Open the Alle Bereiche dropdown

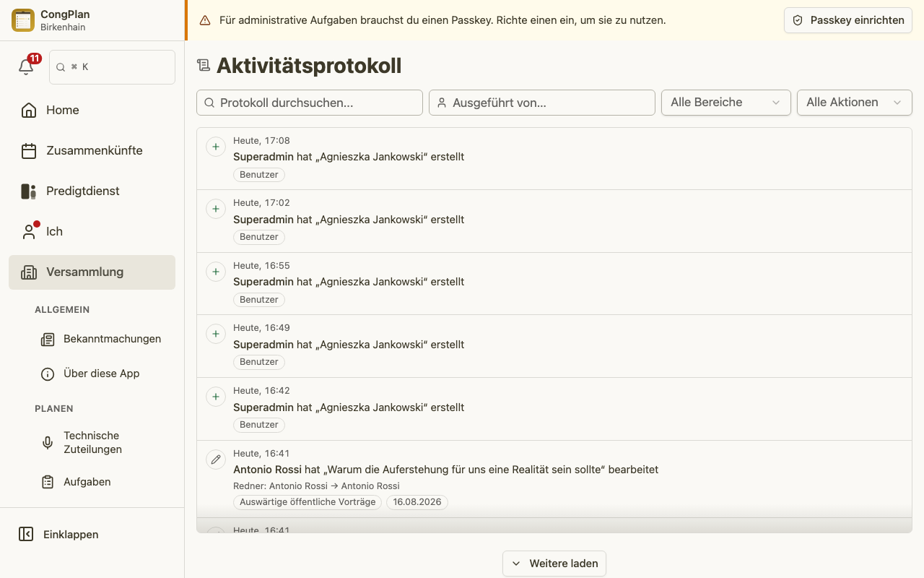pos(726,103)
